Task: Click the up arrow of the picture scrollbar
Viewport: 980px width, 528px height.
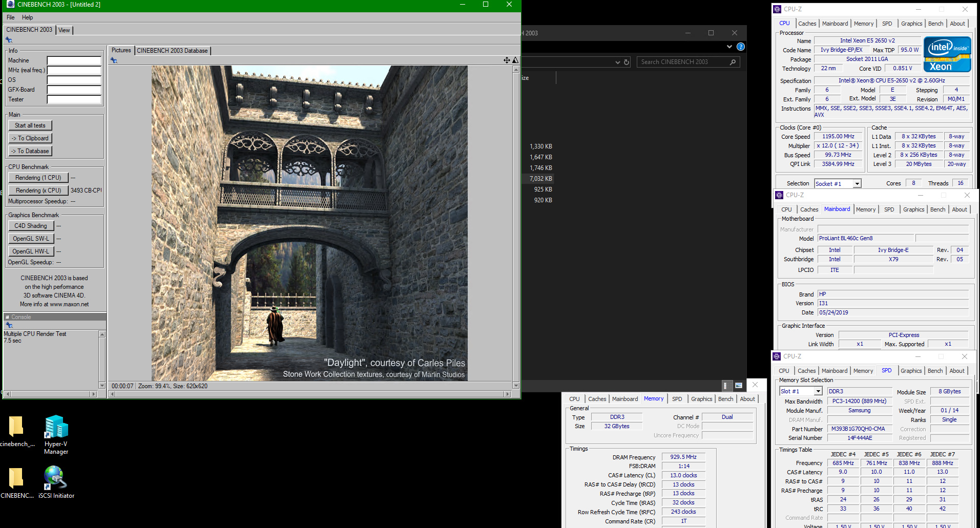Action: click(x=516, y=69)
